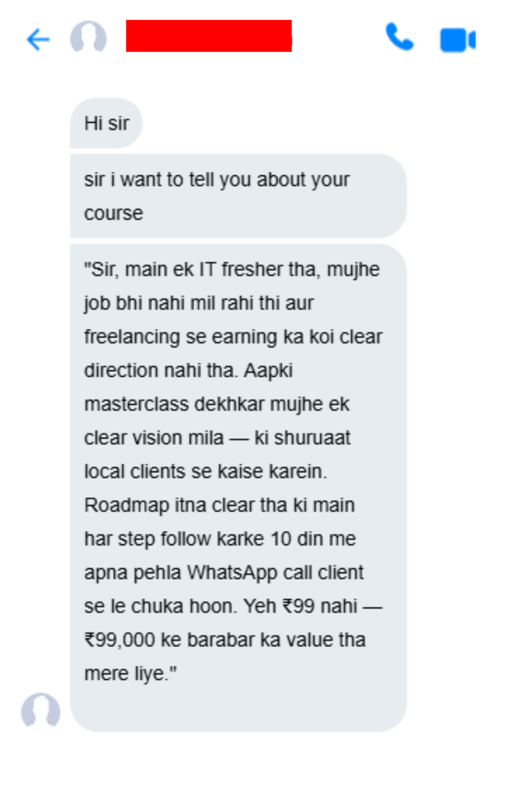Screen dimensions: 505x812
Task: Click the word "masterclass" in the message
Action: pos(137,404)
